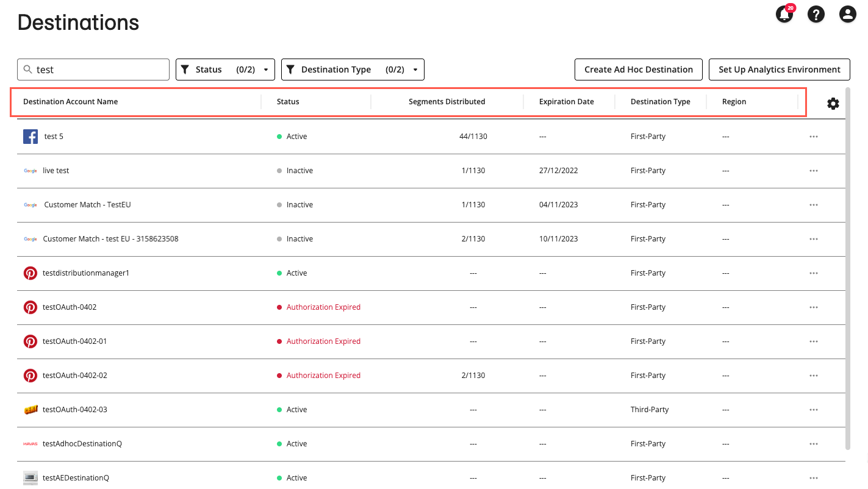Sort by the Destination Account Name column
Screen dimensions: 868x489
70,101
